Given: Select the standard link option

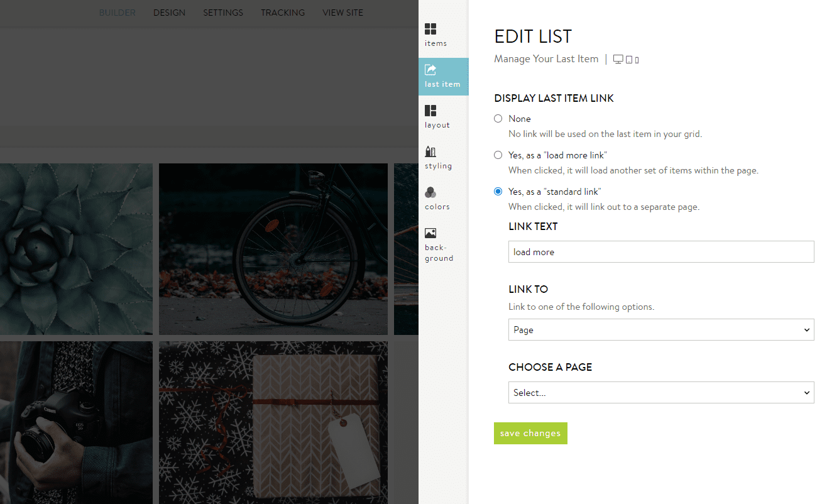Looking at the screenshot, I should [x=498, y=192].
